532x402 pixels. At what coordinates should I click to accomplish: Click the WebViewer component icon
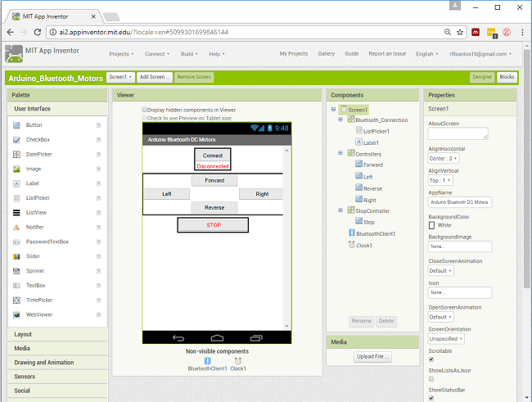16,314
